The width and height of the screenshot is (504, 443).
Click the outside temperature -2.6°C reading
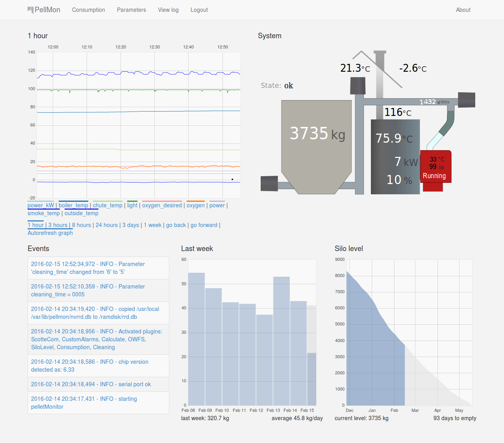point(413,69)
